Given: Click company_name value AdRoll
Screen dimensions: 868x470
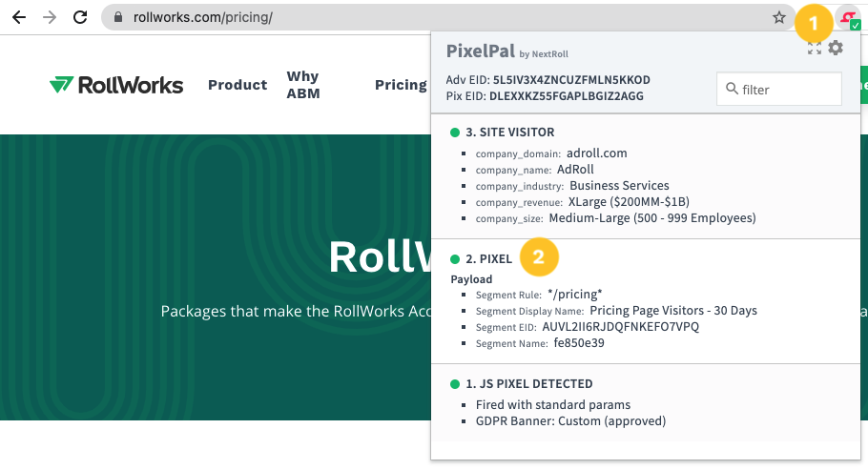Looking at the screenshot, I should click(575, 170).
